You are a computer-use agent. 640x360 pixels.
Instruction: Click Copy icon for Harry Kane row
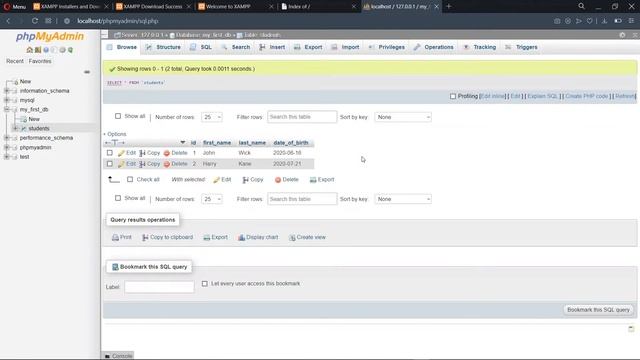[142, 164]
